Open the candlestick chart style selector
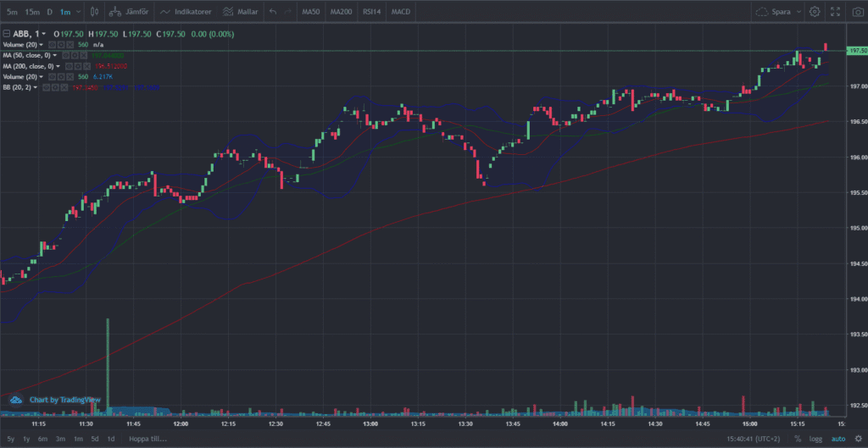Screen dimensions: 868x448 (x=95, y=12)
